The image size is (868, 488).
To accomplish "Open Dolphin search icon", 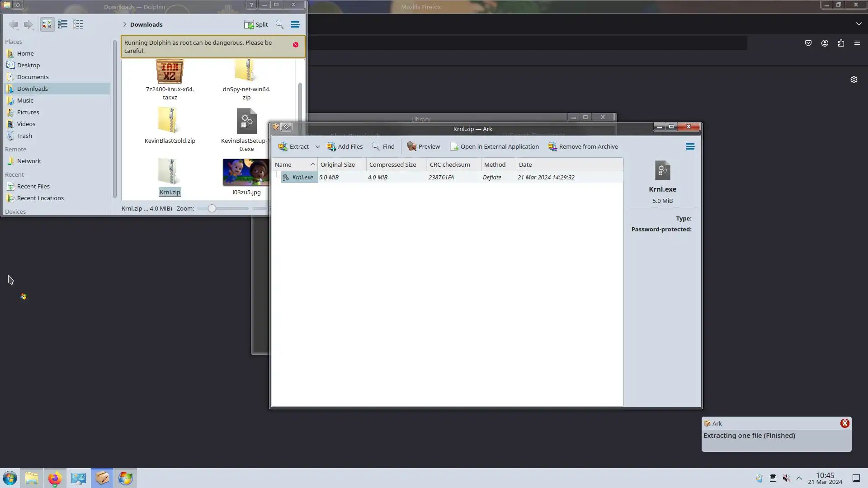I will [280, 24].
